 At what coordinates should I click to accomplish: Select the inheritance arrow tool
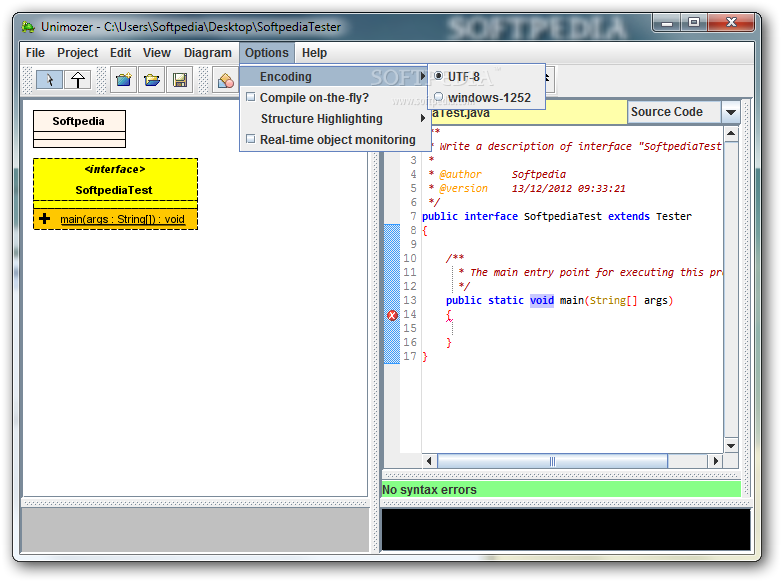click(x=77, y=80)
